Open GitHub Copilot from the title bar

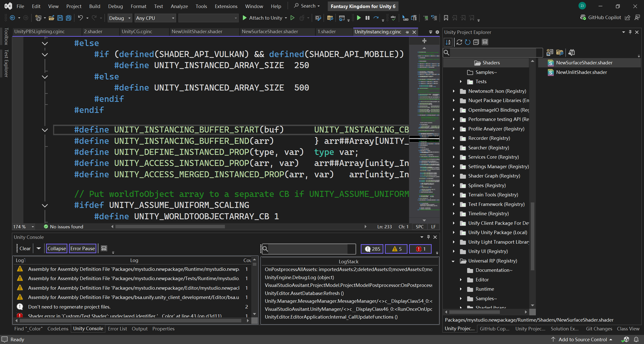[601, 18]
